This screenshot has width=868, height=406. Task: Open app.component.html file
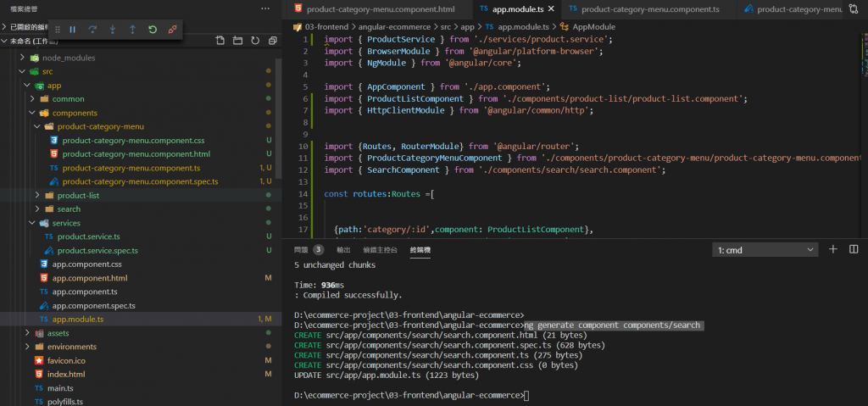click(90, 278)
